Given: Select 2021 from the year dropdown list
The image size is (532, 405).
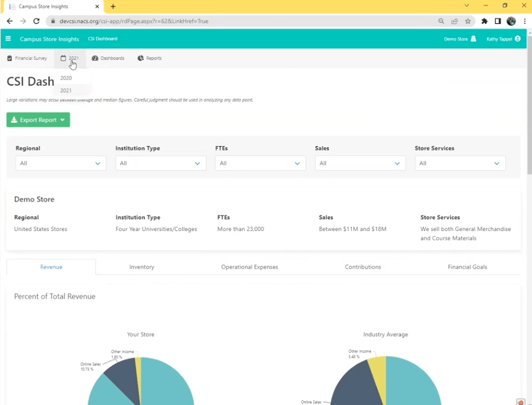Looking at the screenshot, I should pyautogui.click(x=66, y=91).
